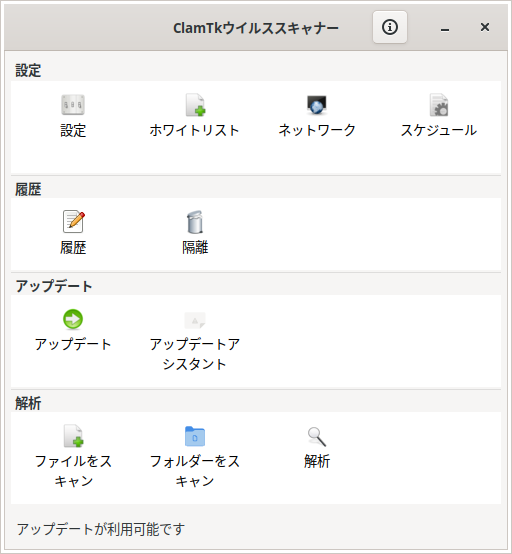Open the 隔離 quarantine trash can icon
Image resolution: width=512 pixels, height=554 pixels.
click(x=195, y=222)
